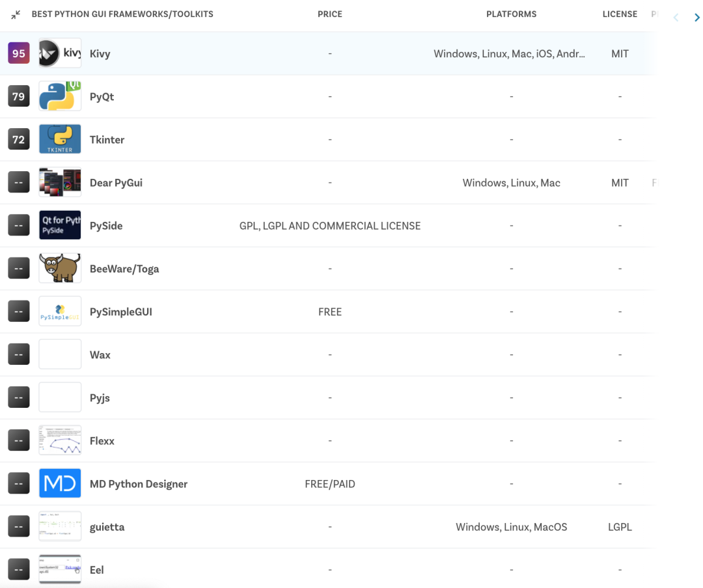Open the Dear PyGui screenshot thumbnail
The width and height of the screenshot is (703, 588).
pyautogui.click(x=60, y=182)
